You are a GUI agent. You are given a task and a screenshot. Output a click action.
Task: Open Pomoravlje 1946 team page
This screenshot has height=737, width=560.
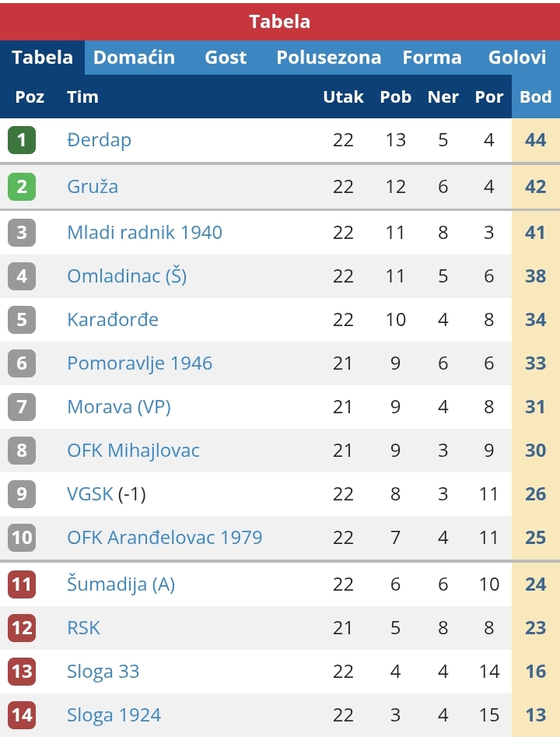[139, 363]
